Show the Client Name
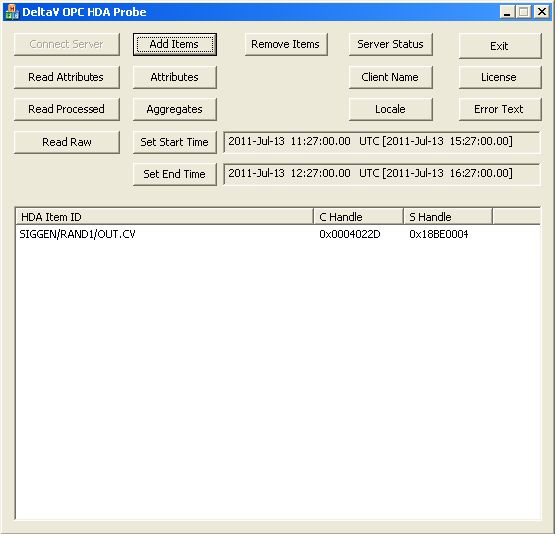The image size is (557, 534). [x=390, y=77]
